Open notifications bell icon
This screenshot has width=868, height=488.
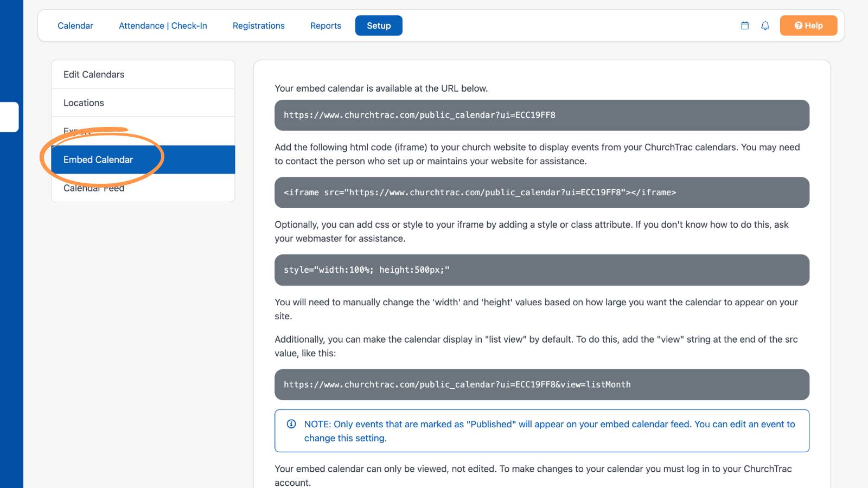pyautogui.click(x=765, y=25)
